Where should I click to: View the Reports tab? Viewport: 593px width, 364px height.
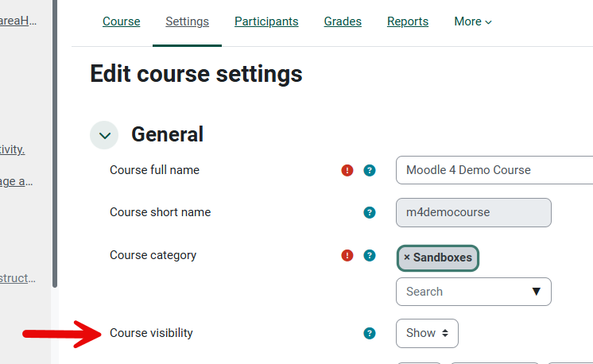(408, 21)
